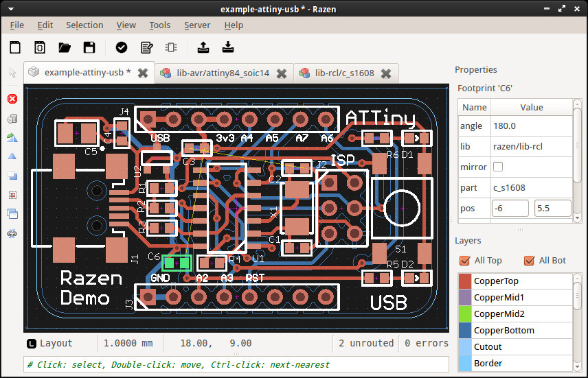588x378 pixels.
Task: Click the rotate tool with green arrow
Action: [x=12, y=138]
